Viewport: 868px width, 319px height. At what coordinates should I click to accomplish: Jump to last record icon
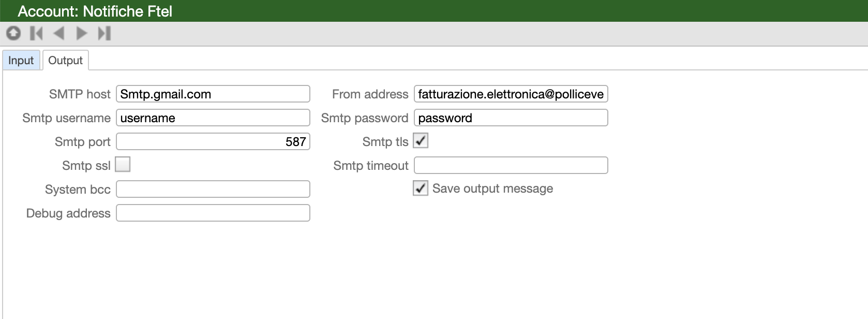tap(104, 34)
